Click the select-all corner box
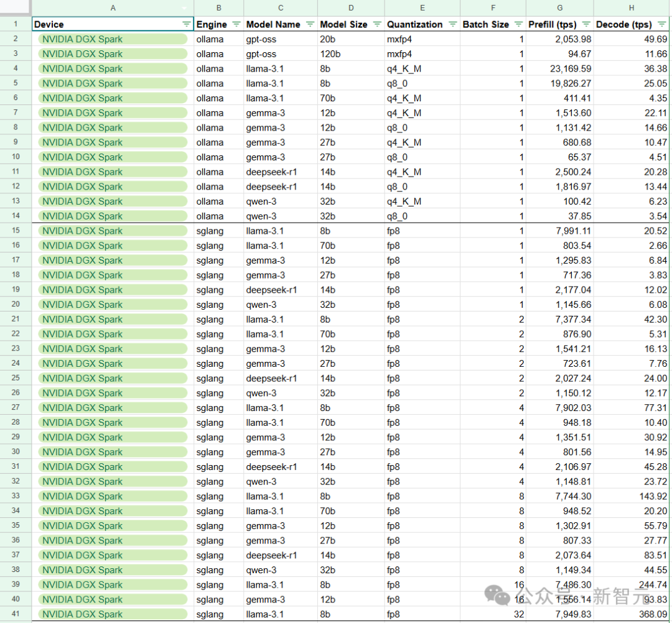This screenshot has width=672, height=623. (x=16, y=7)
